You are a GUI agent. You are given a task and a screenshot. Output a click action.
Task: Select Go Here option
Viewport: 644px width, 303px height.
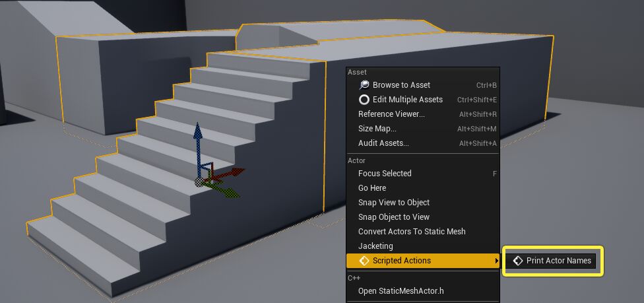[422, 188]
